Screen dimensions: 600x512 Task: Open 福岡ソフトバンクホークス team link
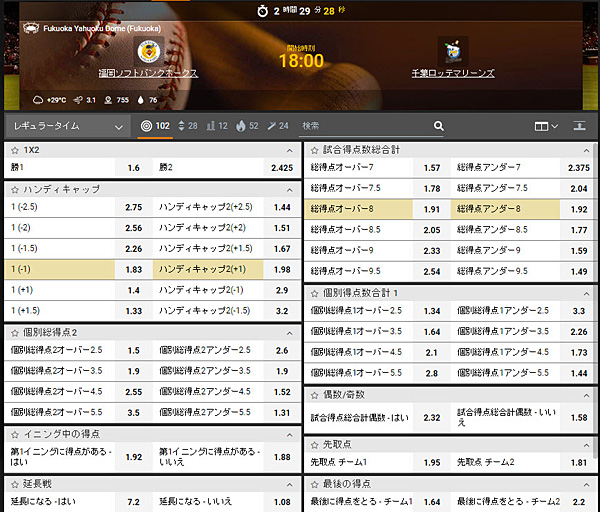click(148, 73)
